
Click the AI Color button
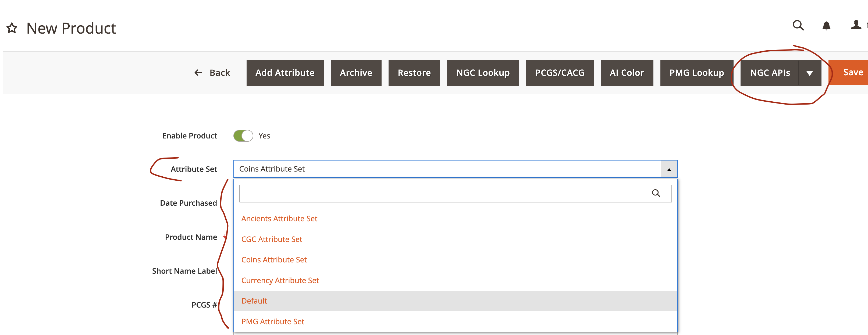pyautogui.click(x=627, y=73)
